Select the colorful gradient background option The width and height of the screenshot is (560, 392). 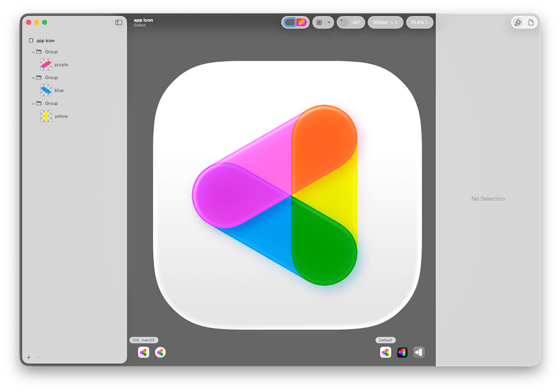pyautogui.click(x=301, y=22)
